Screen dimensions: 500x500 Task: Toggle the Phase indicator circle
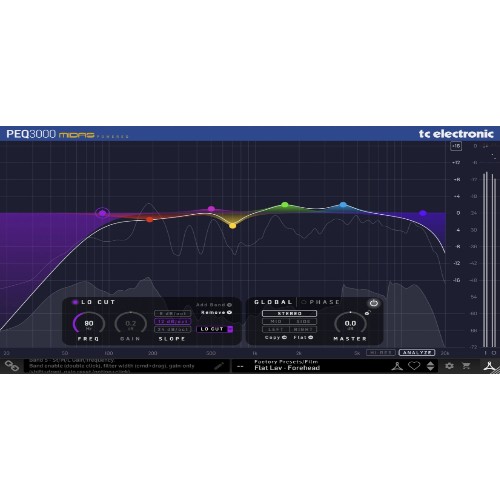click(x=304, y=302)
